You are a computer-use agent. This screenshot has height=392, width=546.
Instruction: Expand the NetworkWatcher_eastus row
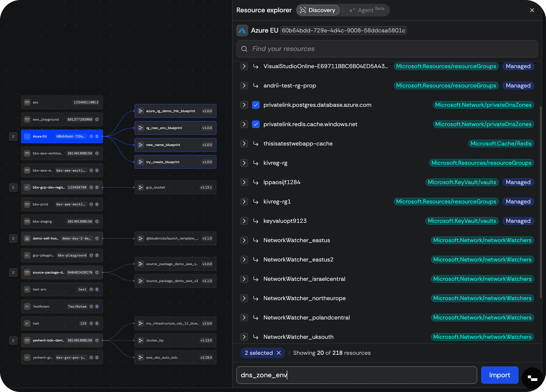244,240
